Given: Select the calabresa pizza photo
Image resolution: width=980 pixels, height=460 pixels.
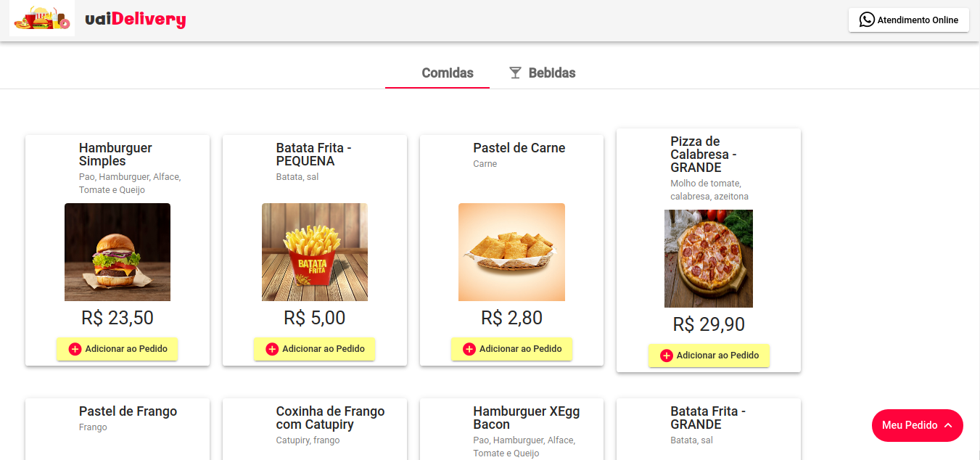Looking at the screenshot, I should pos(709,258).
